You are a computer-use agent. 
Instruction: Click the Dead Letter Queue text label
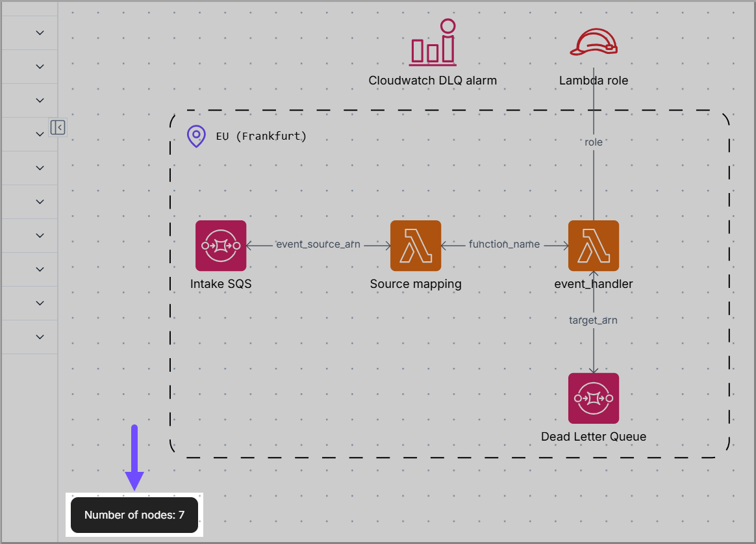point(593,436)
